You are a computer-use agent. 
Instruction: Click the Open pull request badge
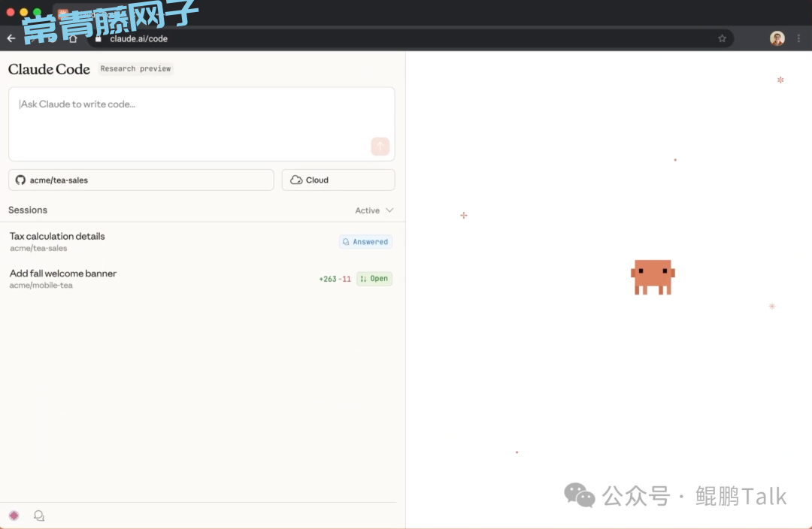click(x=374, y=279)
